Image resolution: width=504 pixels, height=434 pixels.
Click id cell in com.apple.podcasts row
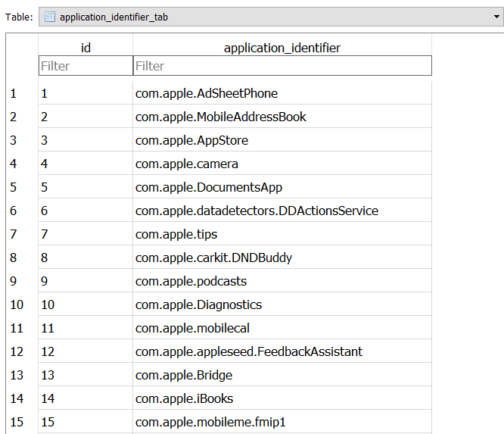86,281
